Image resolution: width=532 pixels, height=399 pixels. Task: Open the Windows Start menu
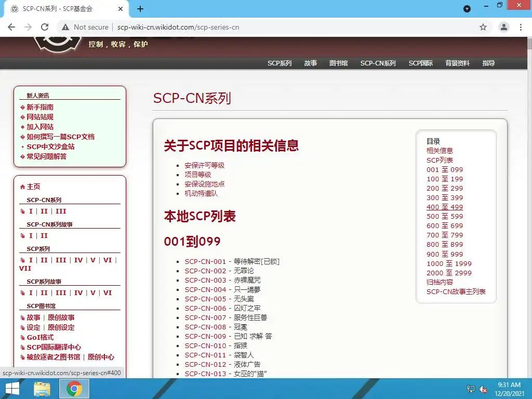coord(12,389)
